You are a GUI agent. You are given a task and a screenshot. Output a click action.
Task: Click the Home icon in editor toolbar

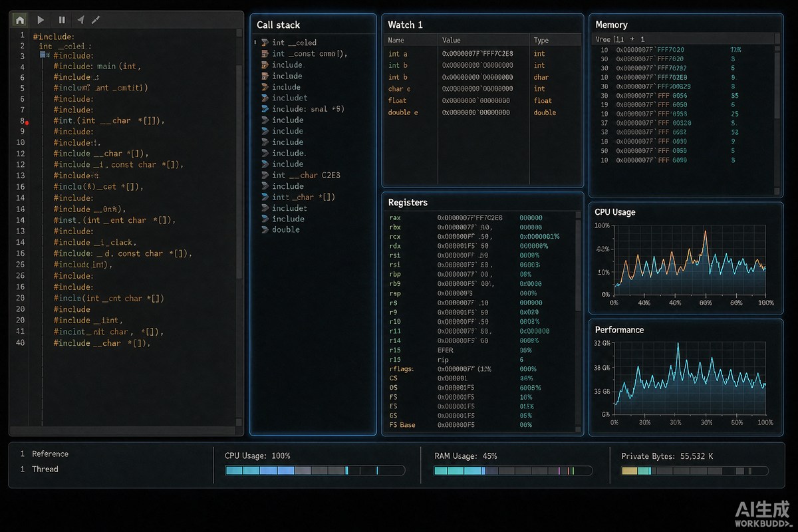pyautogui.click(x=19, y=20)
